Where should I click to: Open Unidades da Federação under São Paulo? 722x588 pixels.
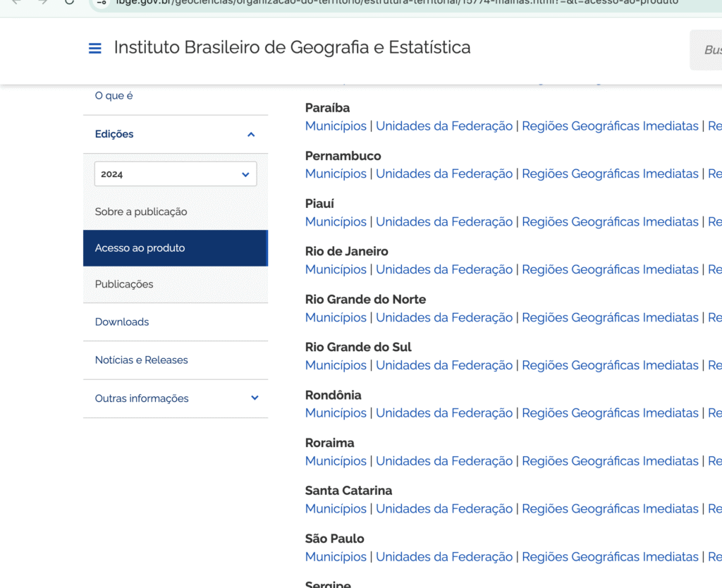pos(444,557)
